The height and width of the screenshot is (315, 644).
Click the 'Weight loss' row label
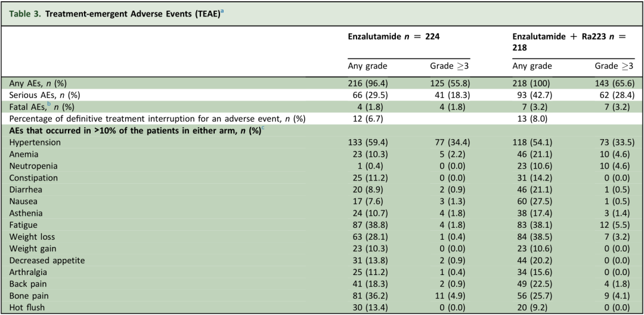click(31, 237)
